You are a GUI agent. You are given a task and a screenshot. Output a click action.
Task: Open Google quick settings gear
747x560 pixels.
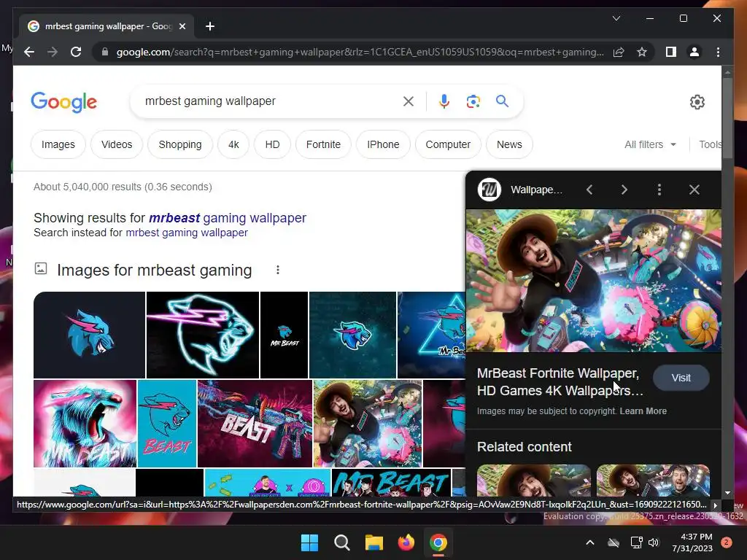[x=697, y=101]
